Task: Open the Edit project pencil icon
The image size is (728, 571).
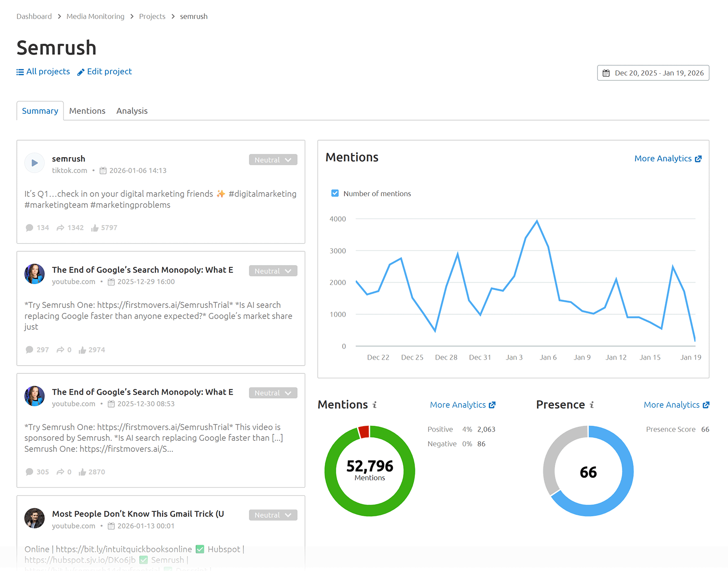Action: click(81, 71)
